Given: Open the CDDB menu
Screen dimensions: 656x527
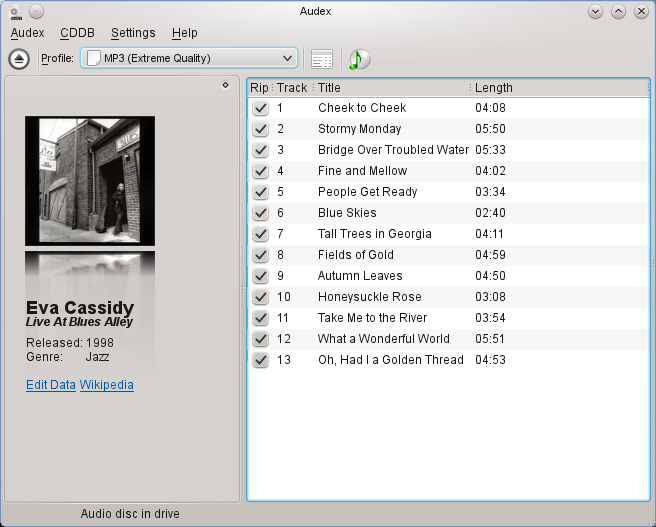Looking at the screenshot, I should [x=77, y=33].
